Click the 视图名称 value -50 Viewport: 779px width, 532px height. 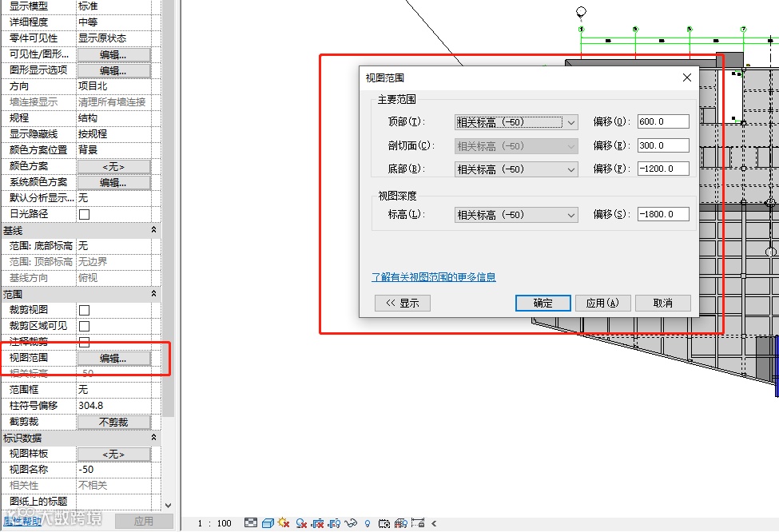(x=113, y=470)
